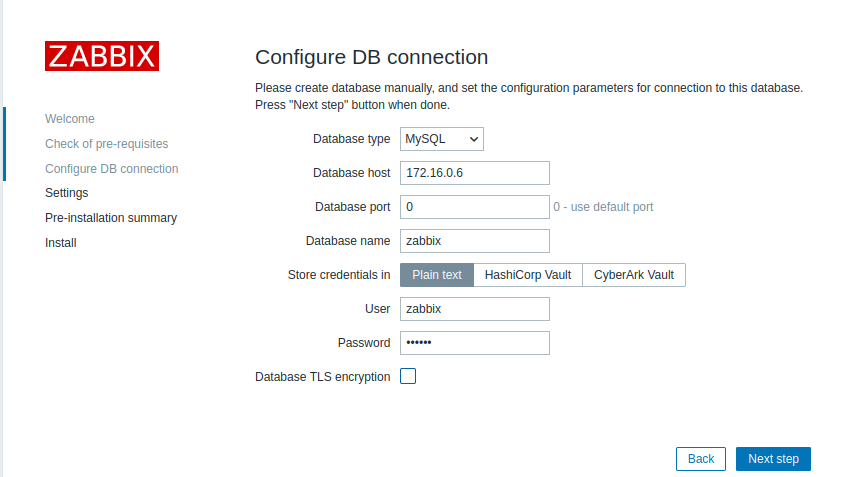This screenshot has width=852, height=477.
Task: Click the Database name input
Action: click(475, 241)
